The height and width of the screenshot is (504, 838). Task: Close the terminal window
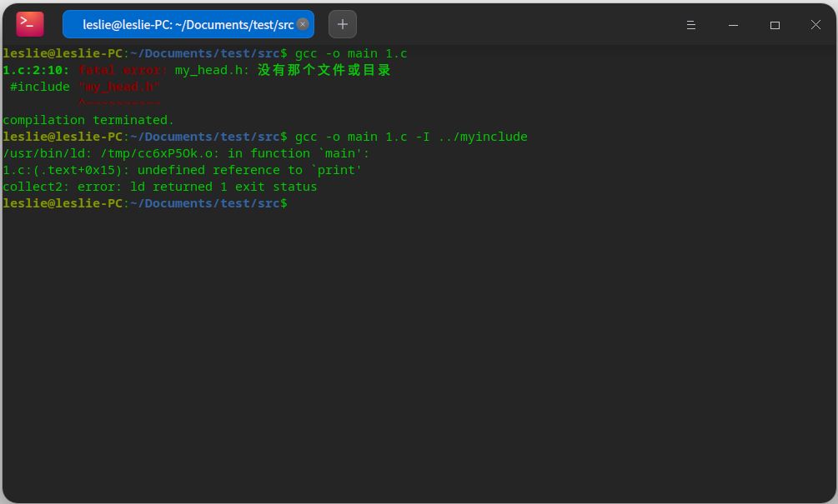click(x=815, y=25)
